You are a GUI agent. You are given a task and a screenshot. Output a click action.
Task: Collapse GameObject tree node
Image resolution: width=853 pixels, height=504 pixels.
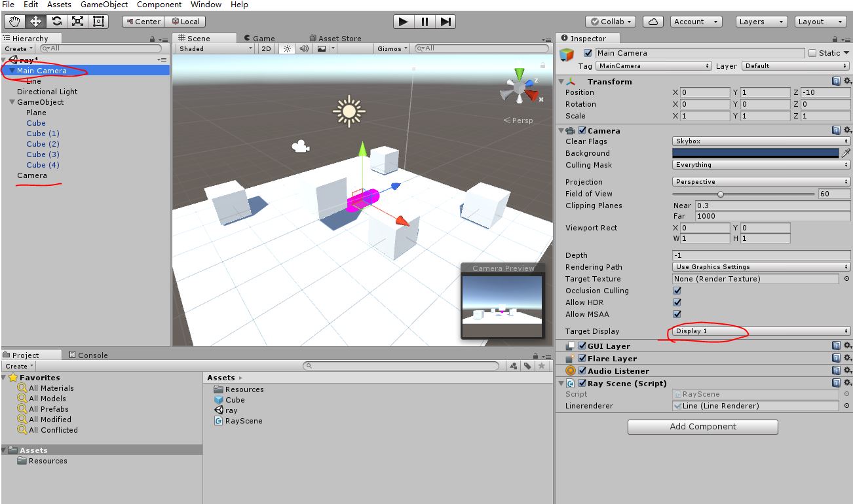12,102
